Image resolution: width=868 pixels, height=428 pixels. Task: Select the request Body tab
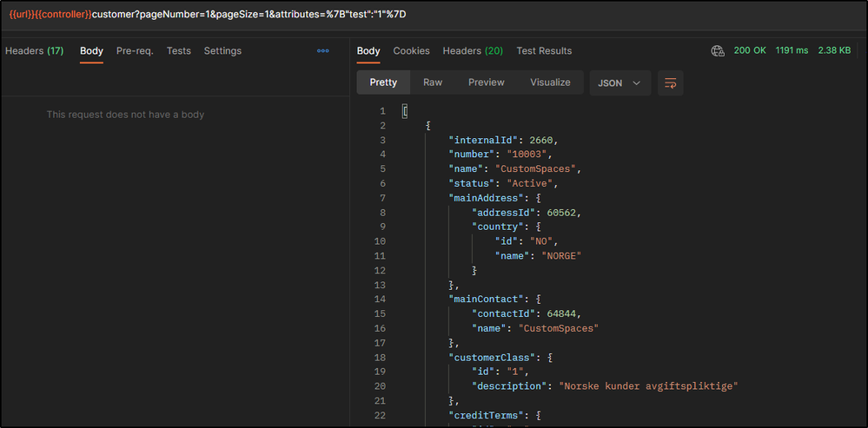coord(91,51)
